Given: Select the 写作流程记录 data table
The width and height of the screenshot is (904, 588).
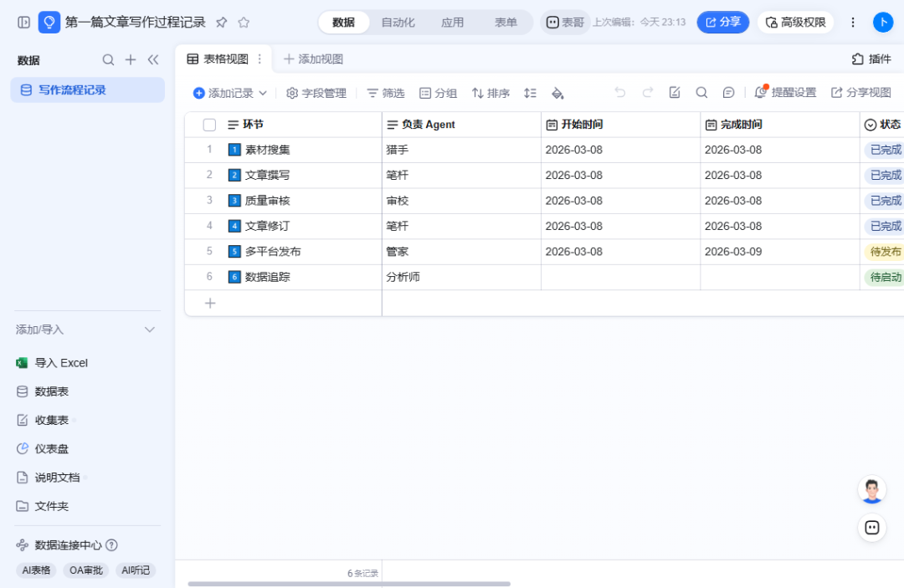Looking at the screenshot, I should click(88, 89).
